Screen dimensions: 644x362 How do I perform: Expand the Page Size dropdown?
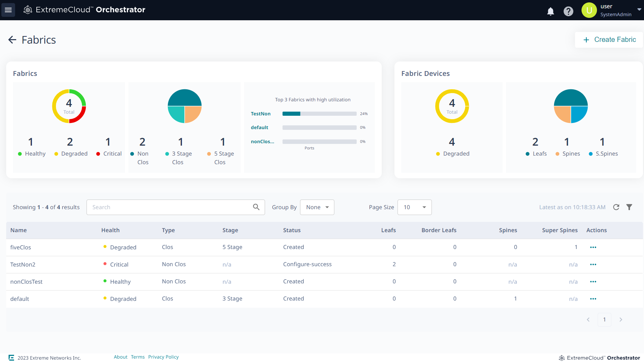pyautogui.click(x=414, y=207)
